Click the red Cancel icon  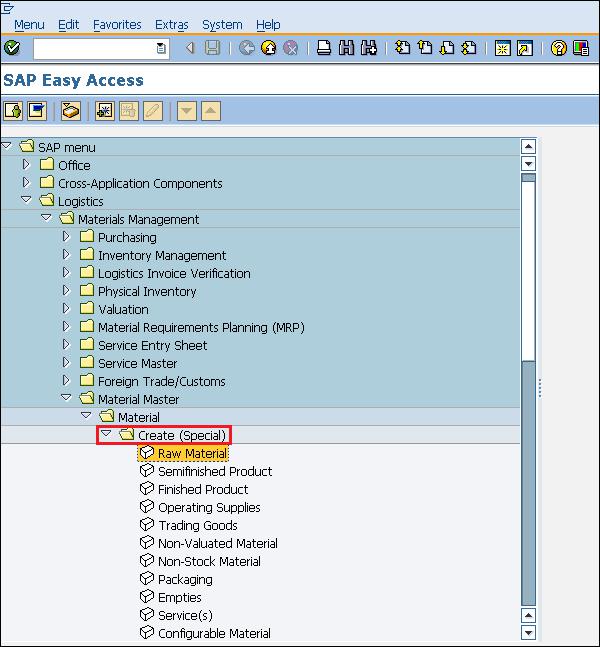(x=291, y=48)
